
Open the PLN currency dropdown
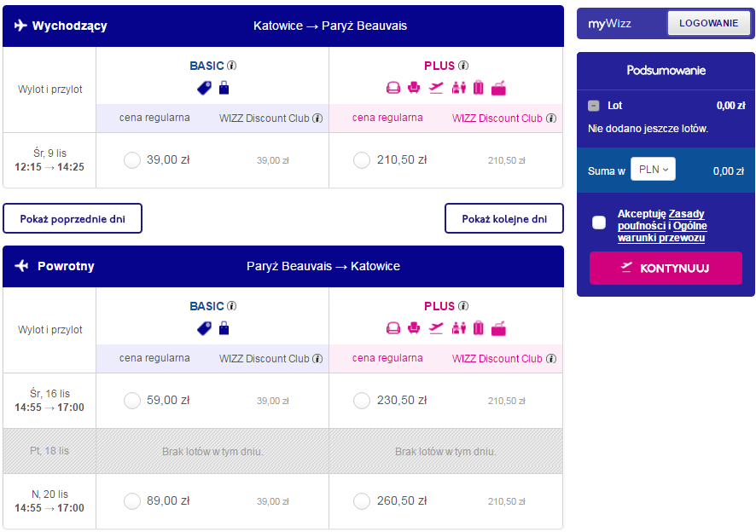click(653, 170)
